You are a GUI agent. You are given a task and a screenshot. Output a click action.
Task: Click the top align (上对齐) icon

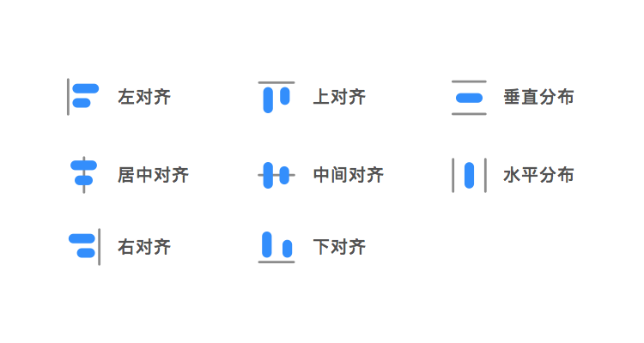276,97
